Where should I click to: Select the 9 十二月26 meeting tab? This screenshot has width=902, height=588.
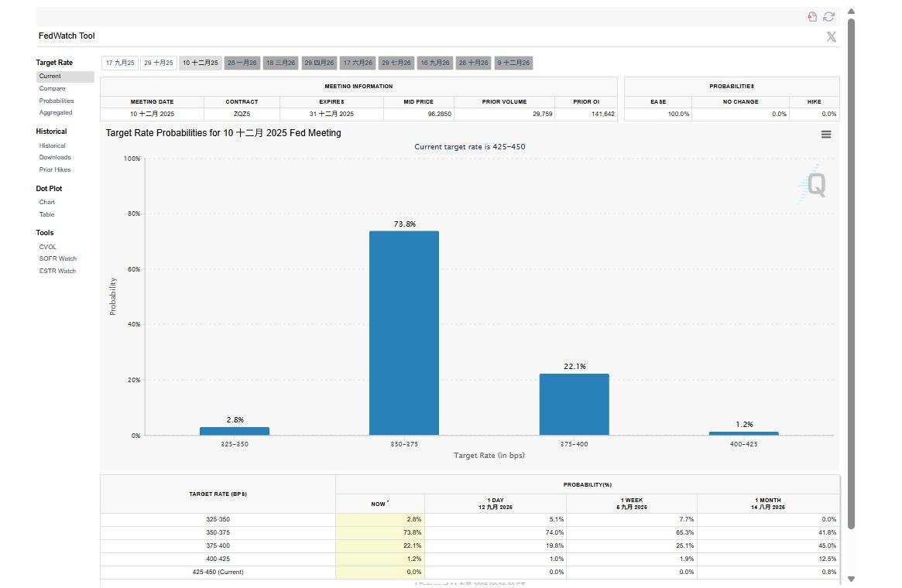click(513, 63)
